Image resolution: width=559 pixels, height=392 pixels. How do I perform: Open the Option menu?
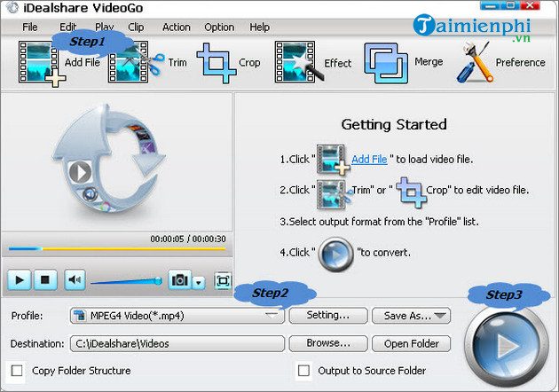tap(219, 27)
